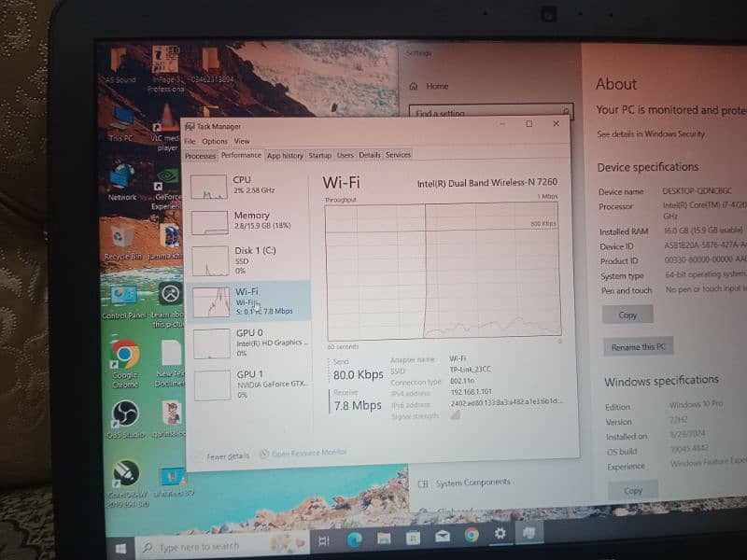The image size is (747, 560).
Task: Click the TP-Link_23CC SSID value
Action: 470,369
